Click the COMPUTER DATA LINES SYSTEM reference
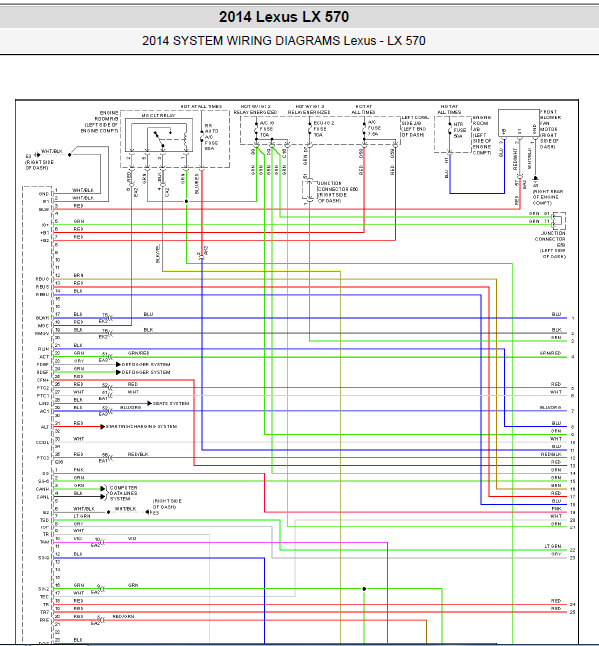 tap(124, 493)
